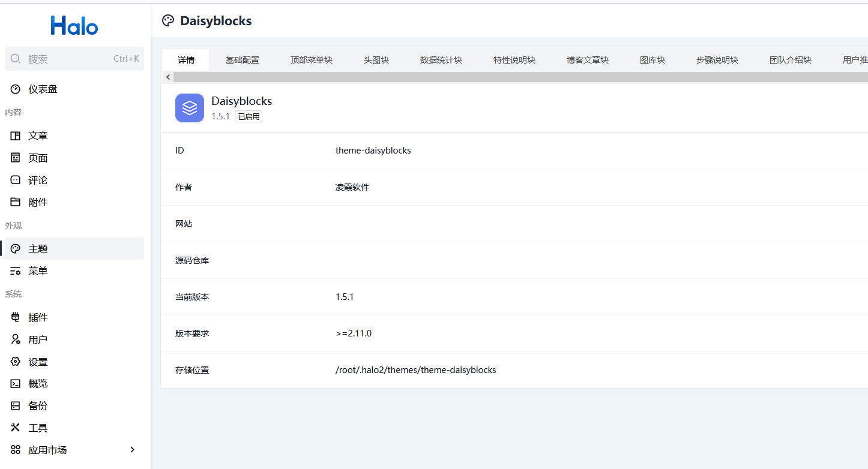The image size is (868, 469).
Task: Click the 文章 posts icon
Action: pos(16,136)
